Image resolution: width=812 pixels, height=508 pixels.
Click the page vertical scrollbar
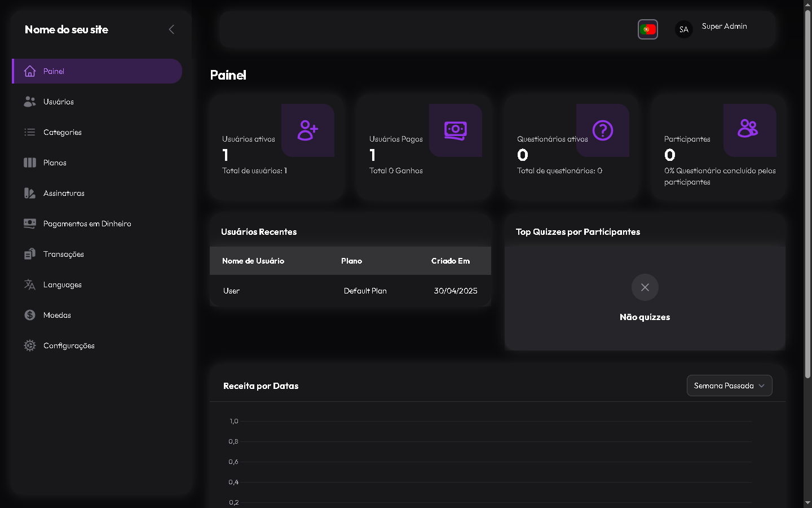[x=807, y=192]
